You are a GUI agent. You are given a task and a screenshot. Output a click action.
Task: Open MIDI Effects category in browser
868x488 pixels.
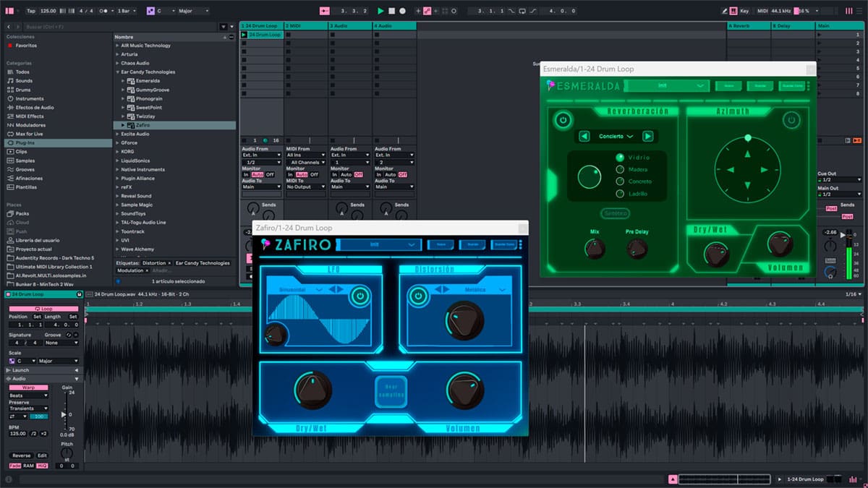[29, 116]
